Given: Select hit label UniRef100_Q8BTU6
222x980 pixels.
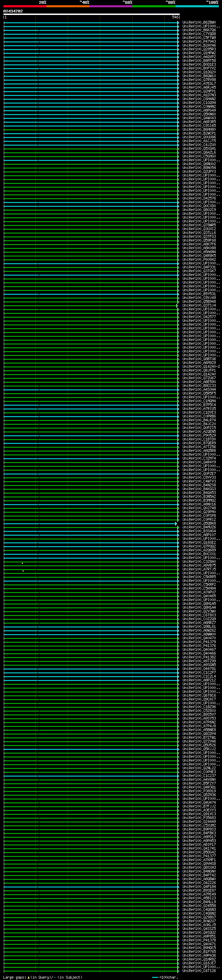Looking at the screenshot, I should click(x=199, y=359).
